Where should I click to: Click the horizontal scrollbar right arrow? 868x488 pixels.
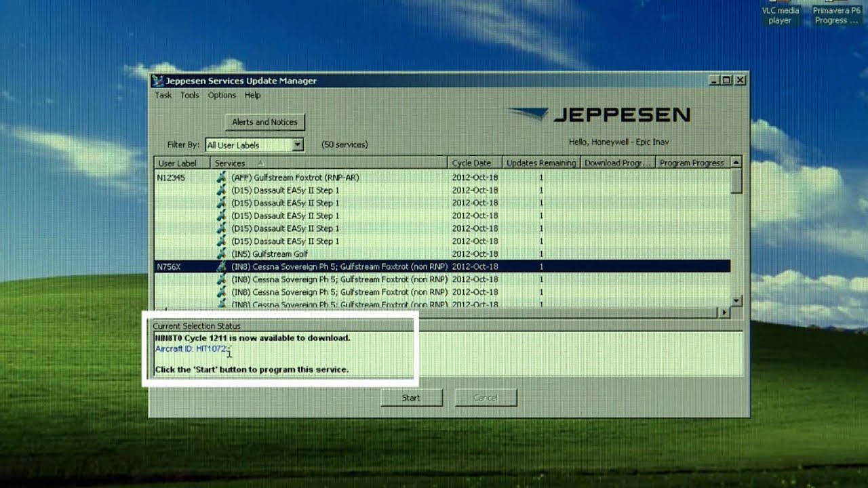pyautogui.click(x=724, y=312)
